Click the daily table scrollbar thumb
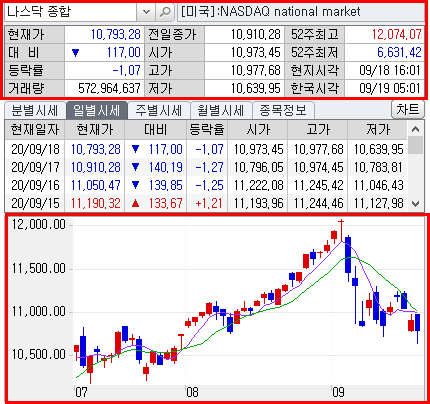The height and width of the screenshot is (404, 430). point(415,145)
